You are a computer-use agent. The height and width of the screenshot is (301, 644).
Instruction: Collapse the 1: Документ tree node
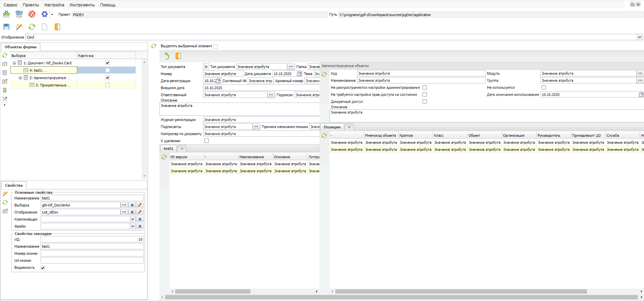pos(14,63)
